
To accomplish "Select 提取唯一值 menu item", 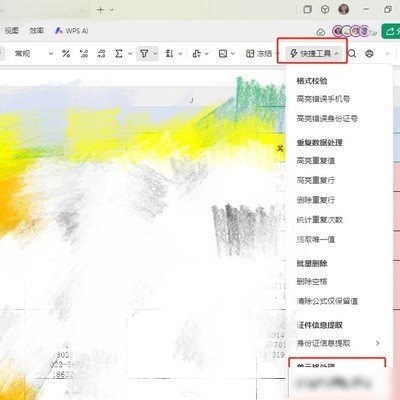I will coord(316,239).
